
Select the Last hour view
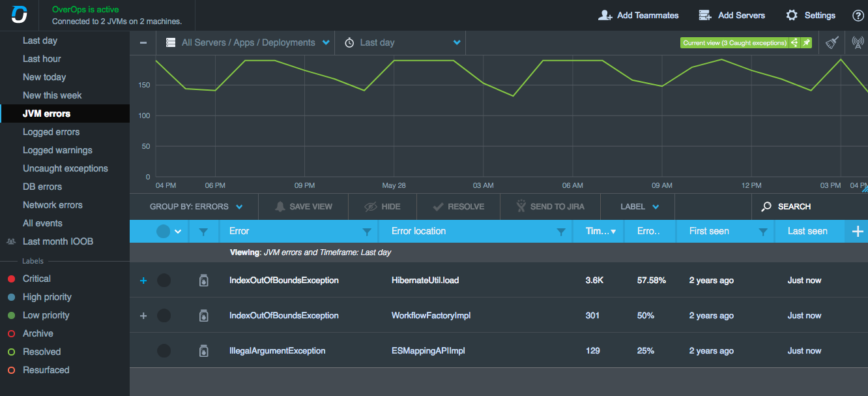tap(42, 59)
